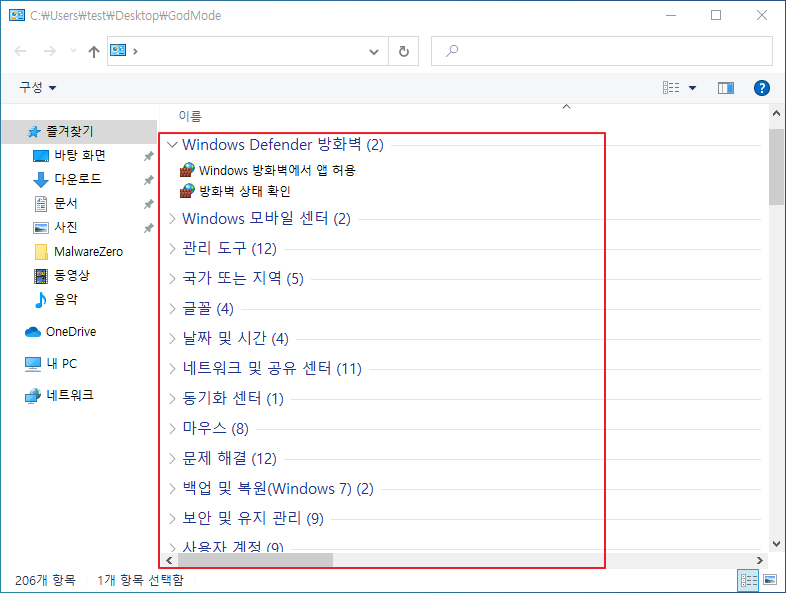Open the recent locations dropdown arrow
This screenshot has height=593, width=786.
point(73,51)
